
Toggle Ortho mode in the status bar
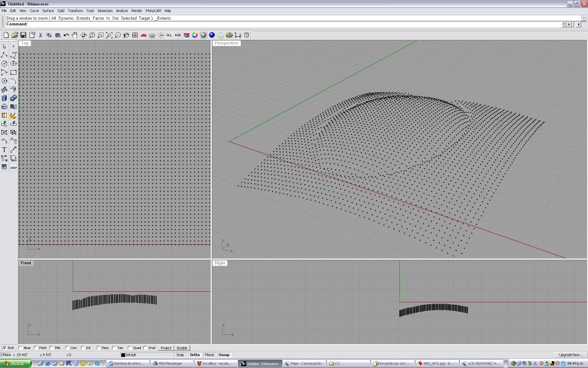[195, 355]
